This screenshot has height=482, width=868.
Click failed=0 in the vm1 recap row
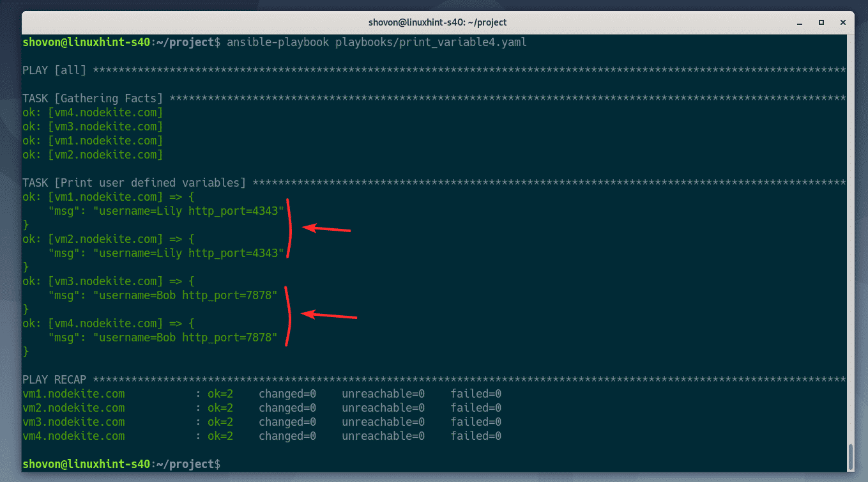coord(476,394)
